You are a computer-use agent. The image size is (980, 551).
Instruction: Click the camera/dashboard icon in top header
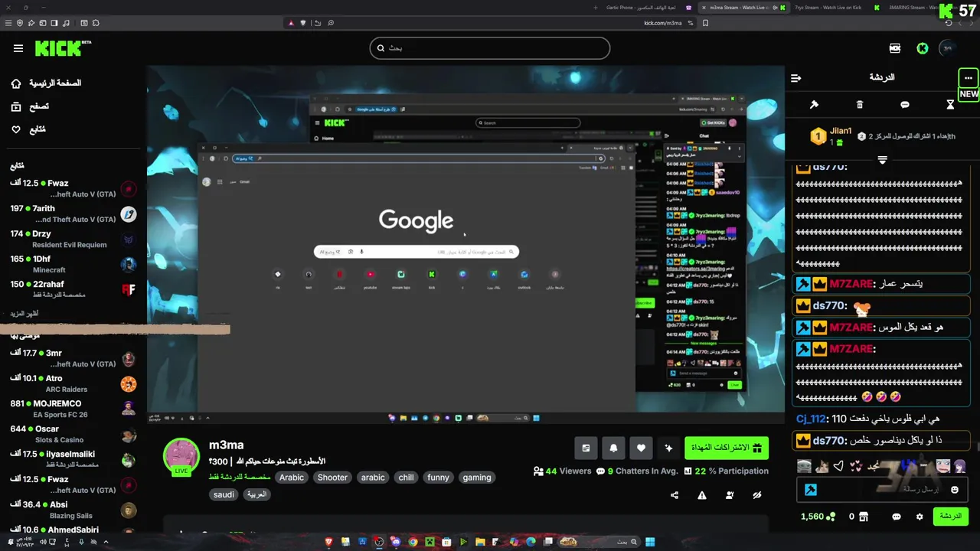coord(895,48)
